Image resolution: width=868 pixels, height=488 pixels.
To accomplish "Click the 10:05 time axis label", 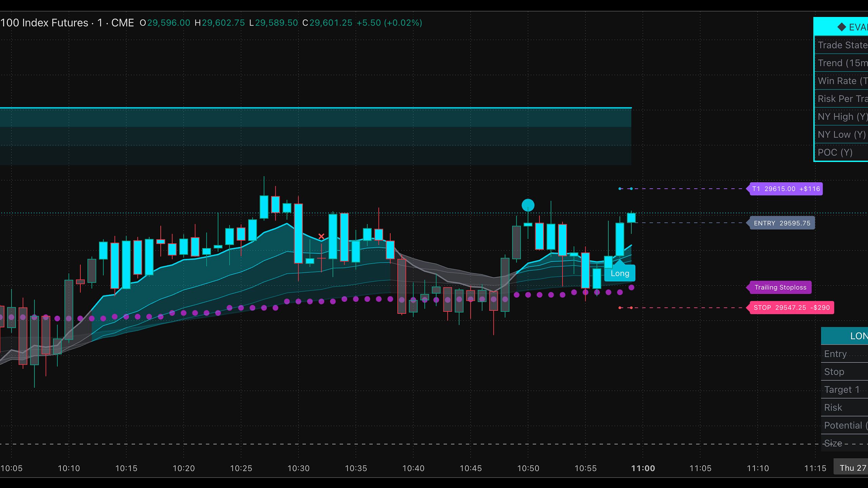I will coord(12,468).
